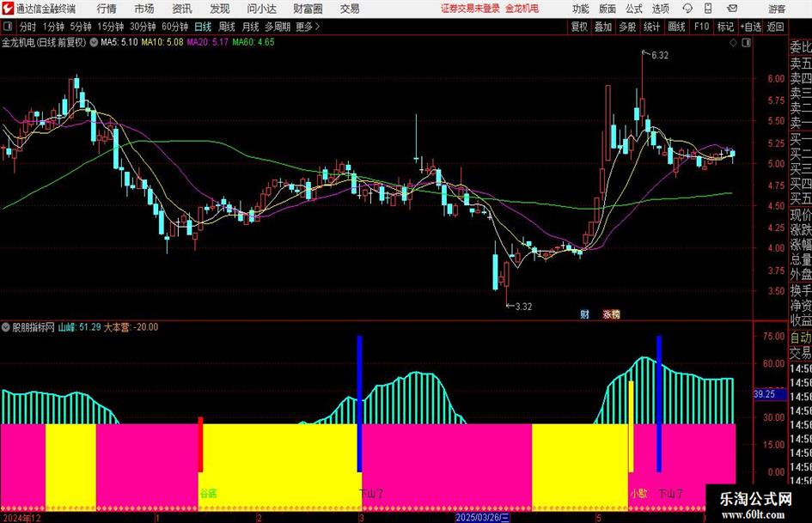Click the MA20: 5.17 value label
812x523 pixels.
click(x=208, y=42)
